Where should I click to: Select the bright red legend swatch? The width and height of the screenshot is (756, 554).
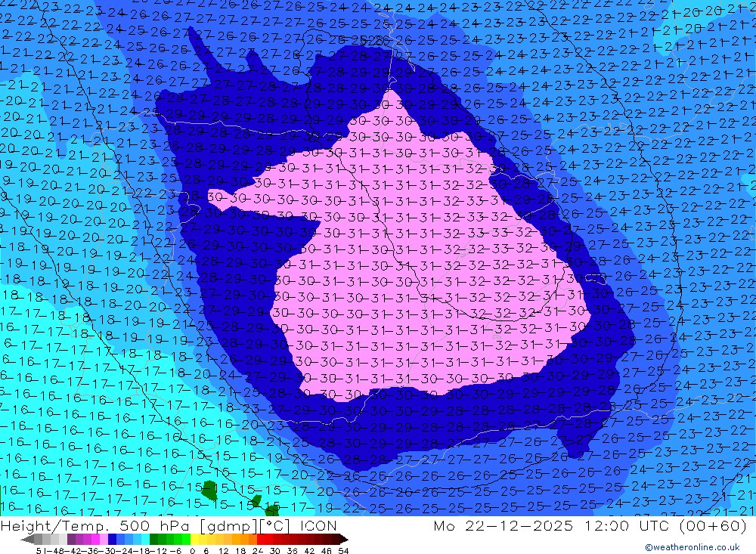pos(261,539)
